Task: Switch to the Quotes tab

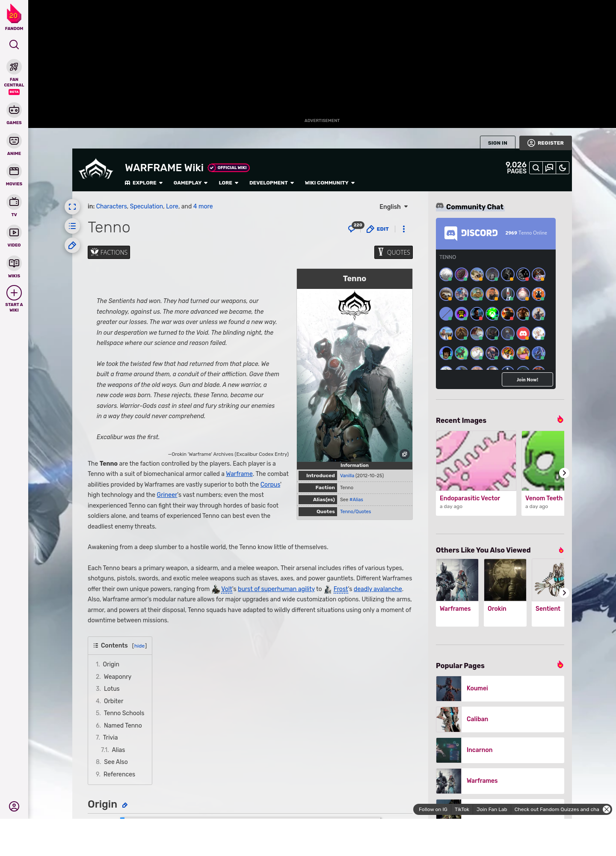Action: point(394,253)
